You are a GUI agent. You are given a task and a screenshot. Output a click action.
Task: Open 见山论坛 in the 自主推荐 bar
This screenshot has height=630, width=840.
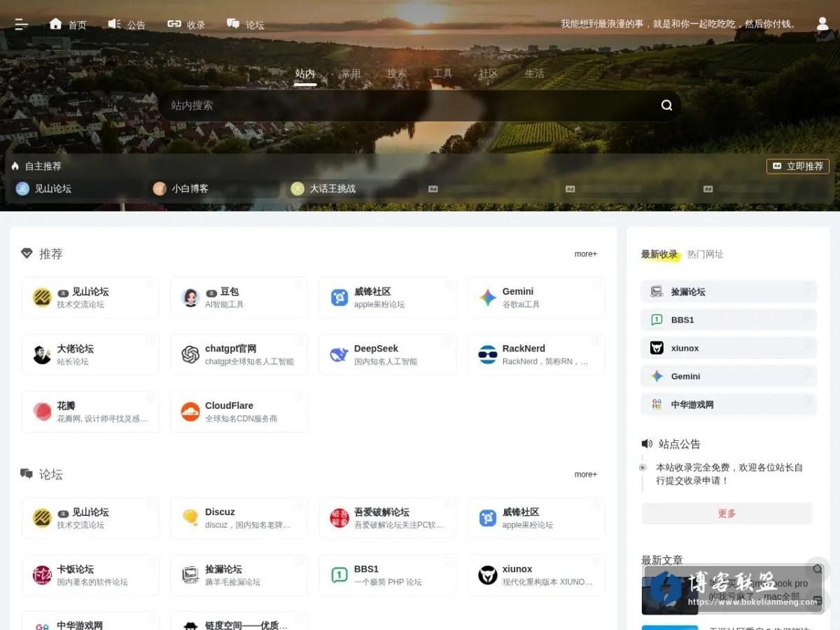[x=77, y=188]
